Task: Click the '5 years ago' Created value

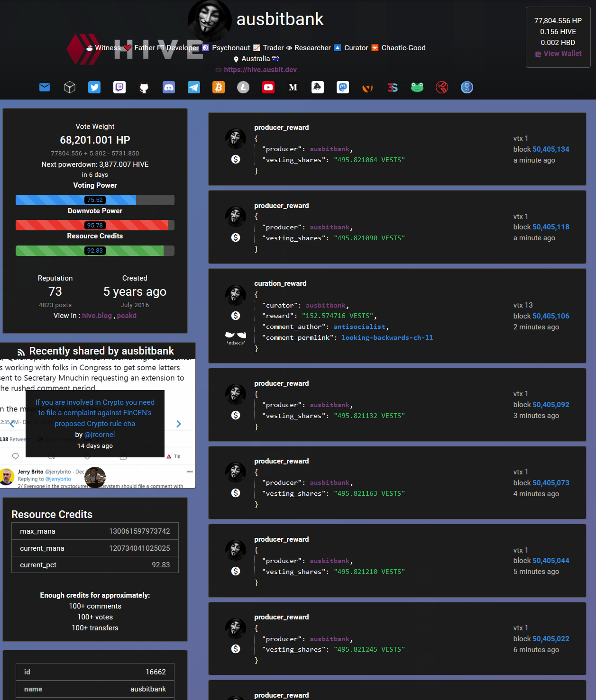Action: tap(135, 291)
